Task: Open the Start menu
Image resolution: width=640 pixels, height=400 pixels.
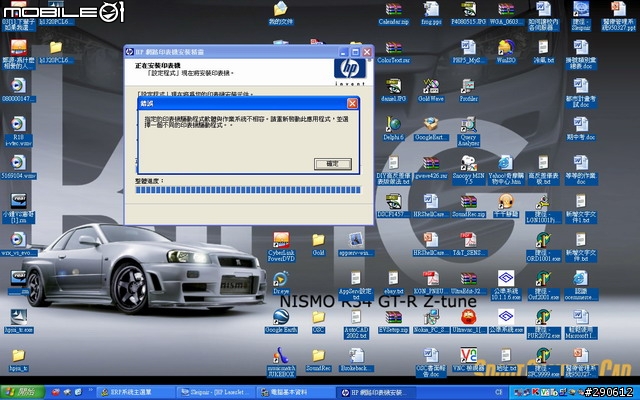Action: click(x=21, y=392)
